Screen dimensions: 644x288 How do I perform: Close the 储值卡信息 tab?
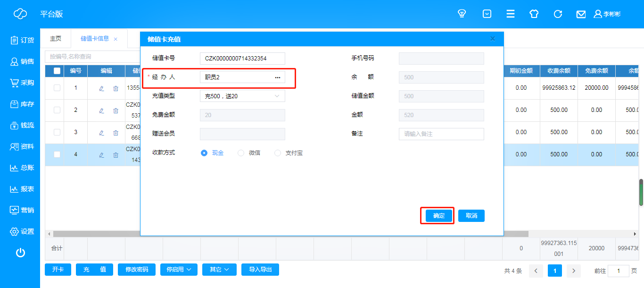(x=116, y=39)
